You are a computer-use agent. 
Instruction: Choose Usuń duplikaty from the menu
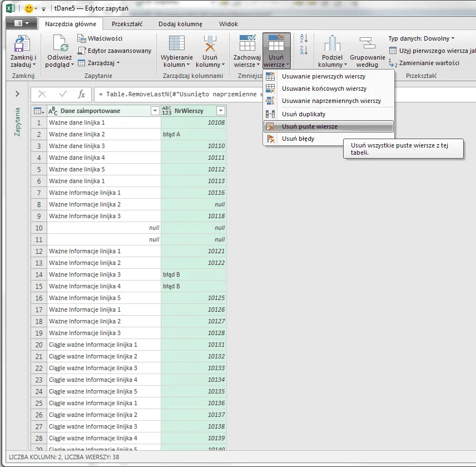[329, 114]
